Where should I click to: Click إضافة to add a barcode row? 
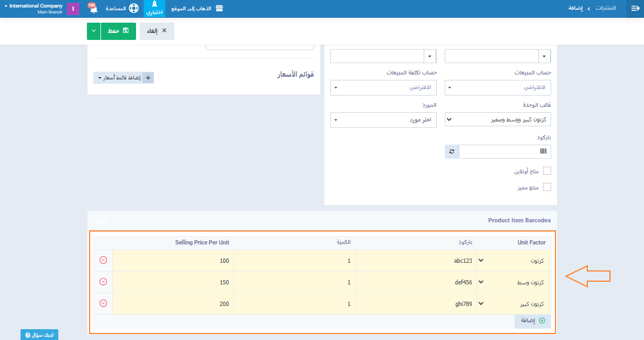(x=532, y=321)
